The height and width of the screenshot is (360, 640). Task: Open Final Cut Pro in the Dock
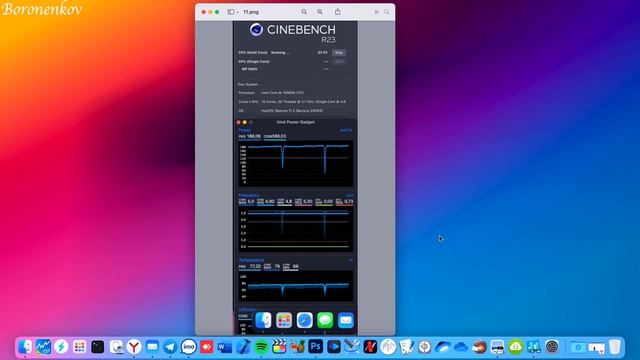tap(280, 347)
